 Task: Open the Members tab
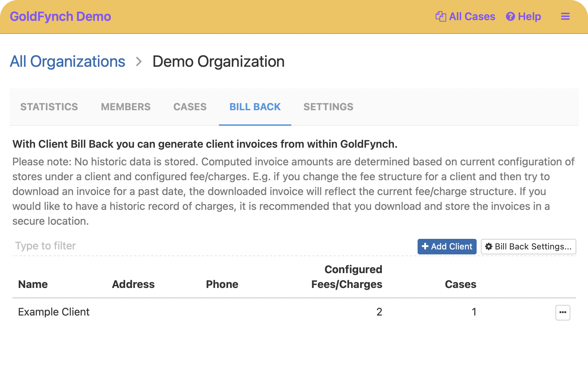pos(126,107)
